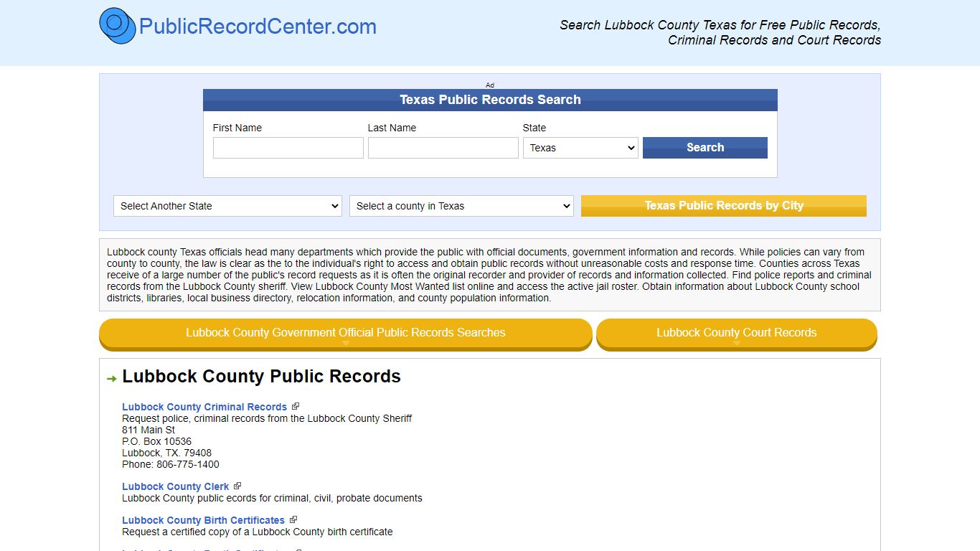Screen dimensions: 980x551
Task: Click external link icon beside Criminal Records
Action: coord(296,406)
